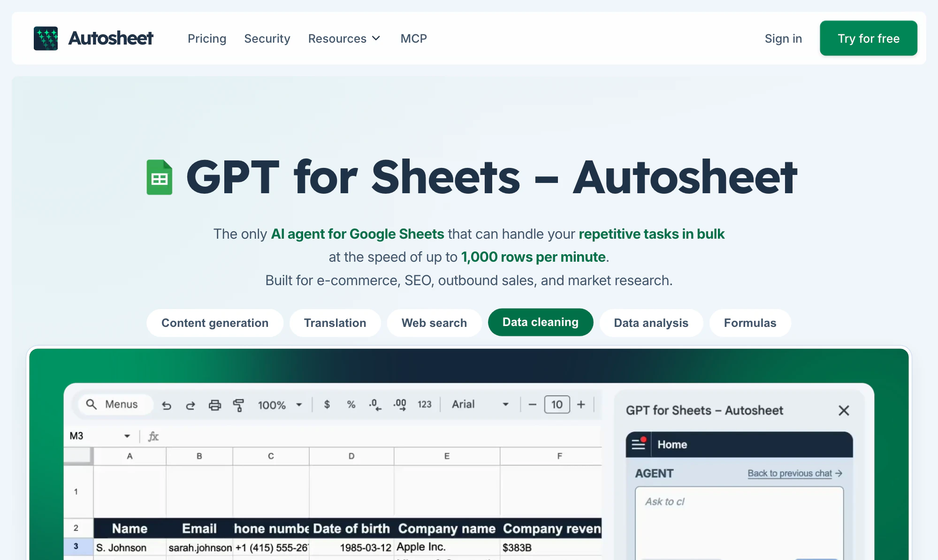The width and height of the screenshot is (938, 560).
Task: Apply percent format icon
Action: click(351, 404)
